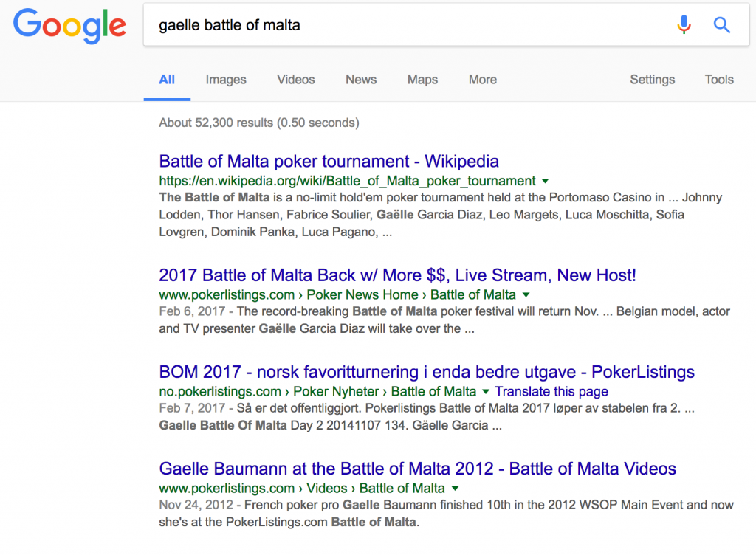Screen dimensions: 756x555
Task: Open search Settings
Action: (x=653, y=80)
